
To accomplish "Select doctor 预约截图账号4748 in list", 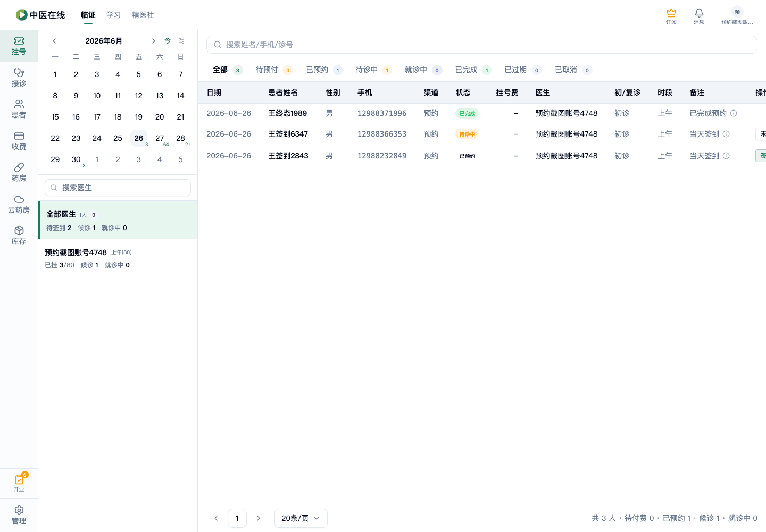I will pyautogui.click(x=118, y=258).
